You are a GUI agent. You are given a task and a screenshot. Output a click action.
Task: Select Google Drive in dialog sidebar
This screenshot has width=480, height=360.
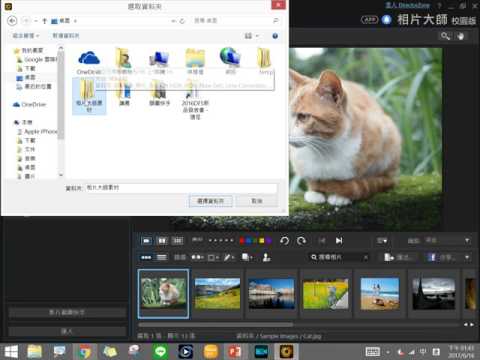[37, 59]
